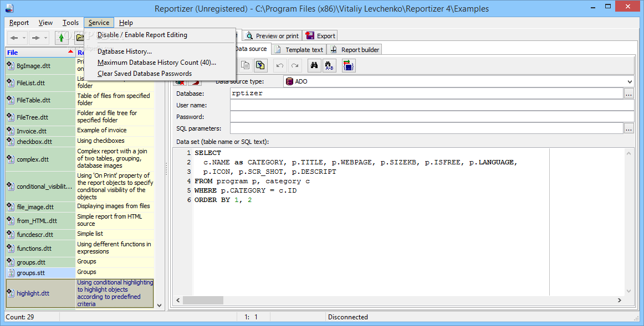Viewport: 644px width, 326px height.
Task: Click the SQL editor horizontal scrollbar thumb
Action: pyautogui.click(x=203, y=300)
